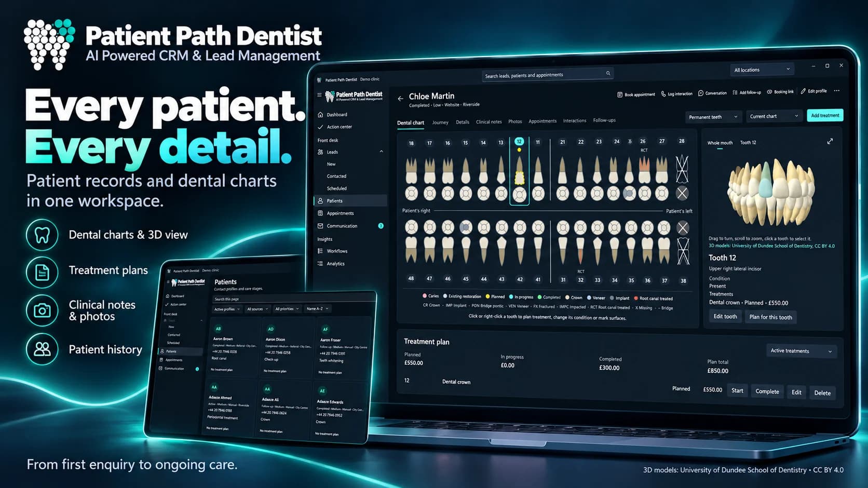This screenshot has width=868, height=488.
Task: Open the All locations dropdown
Action: tap(762, 70)
